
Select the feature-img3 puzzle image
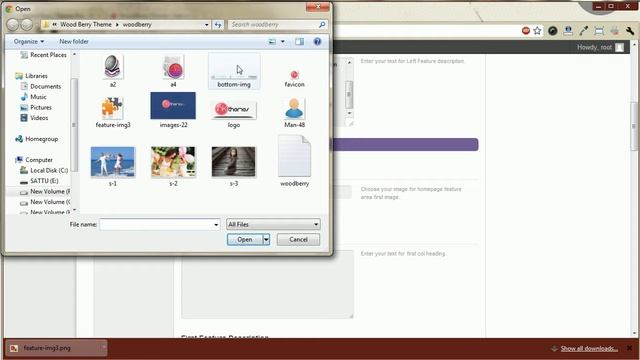click(113, 112)
